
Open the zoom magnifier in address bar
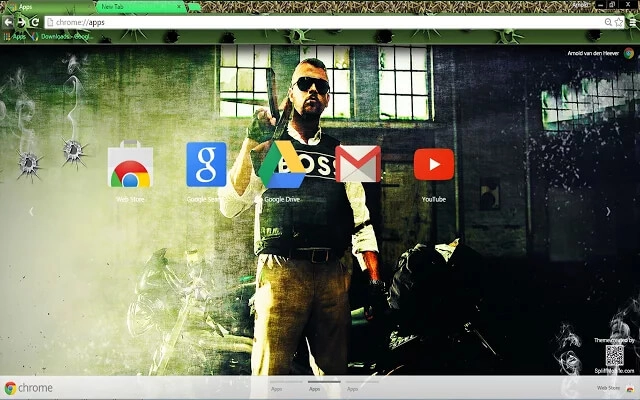[x=608, y=22]
